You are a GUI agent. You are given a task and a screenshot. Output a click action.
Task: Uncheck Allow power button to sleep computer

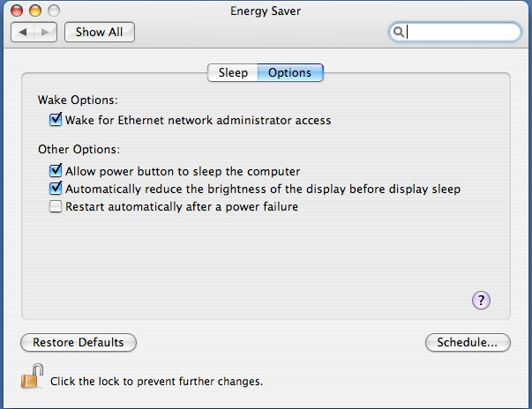56,171
